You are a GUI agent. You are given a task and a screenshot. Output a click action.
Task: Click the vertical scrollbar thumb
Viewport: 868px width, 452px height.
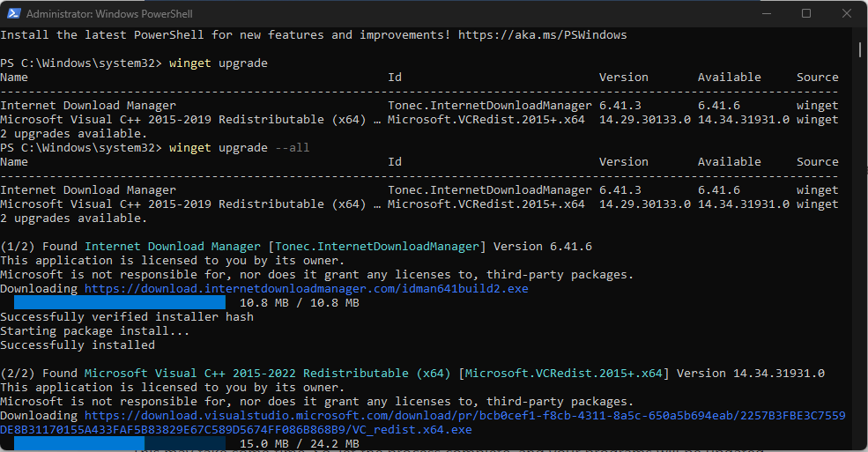tap(861, 48)
